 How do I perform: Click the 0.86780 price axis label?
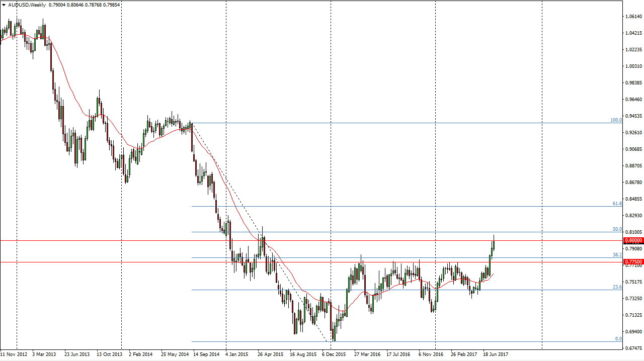tap(634, 183)
